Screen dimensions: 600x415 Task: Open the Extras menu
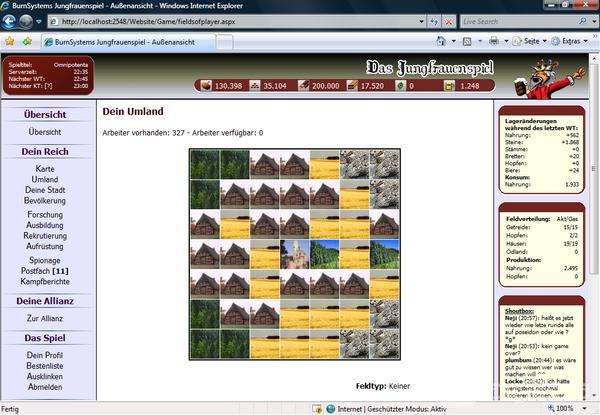coord(570,41)
